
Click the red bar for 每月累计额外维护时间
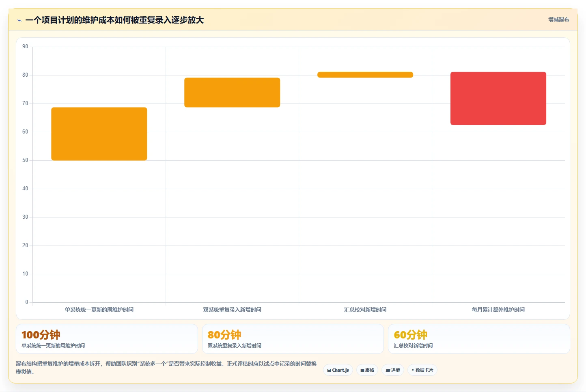(x=498, y=98)
